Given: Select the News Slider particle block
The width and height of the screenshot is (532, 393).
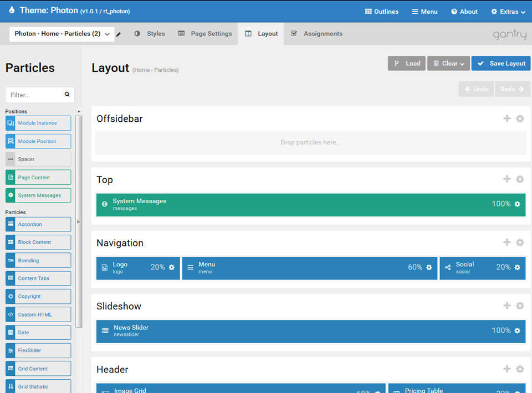Looking at the screenshot, I should pyautogui.click(x=311, y=332).
